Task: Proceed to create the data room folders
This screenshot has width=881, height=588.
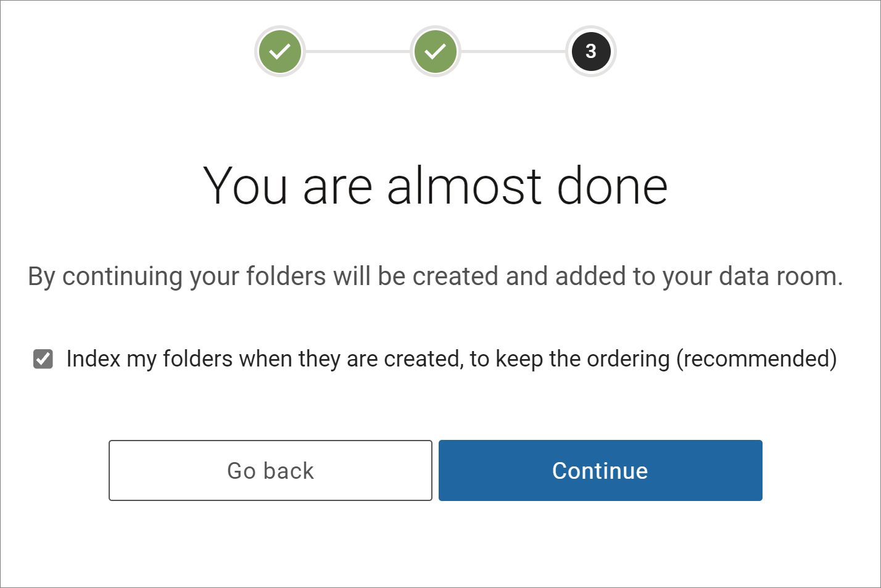Action: 600,470
